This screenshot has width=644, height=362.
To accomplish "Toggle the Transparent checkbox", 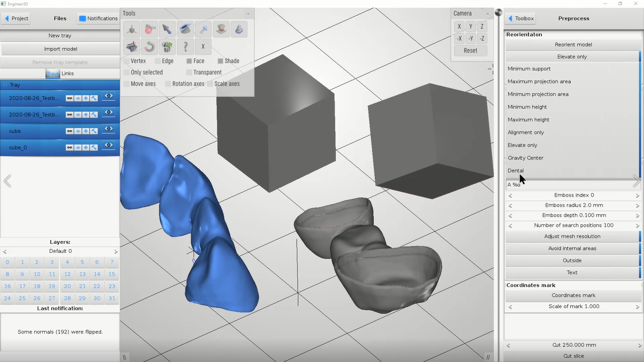I will pos(189,72).
